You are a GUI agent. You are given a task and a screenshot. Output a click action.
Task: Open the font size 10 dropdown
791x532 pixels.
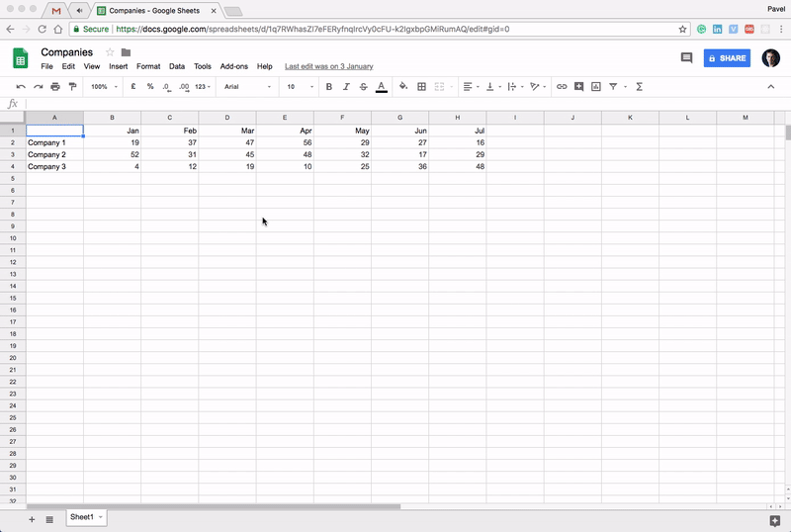point(300,87)
